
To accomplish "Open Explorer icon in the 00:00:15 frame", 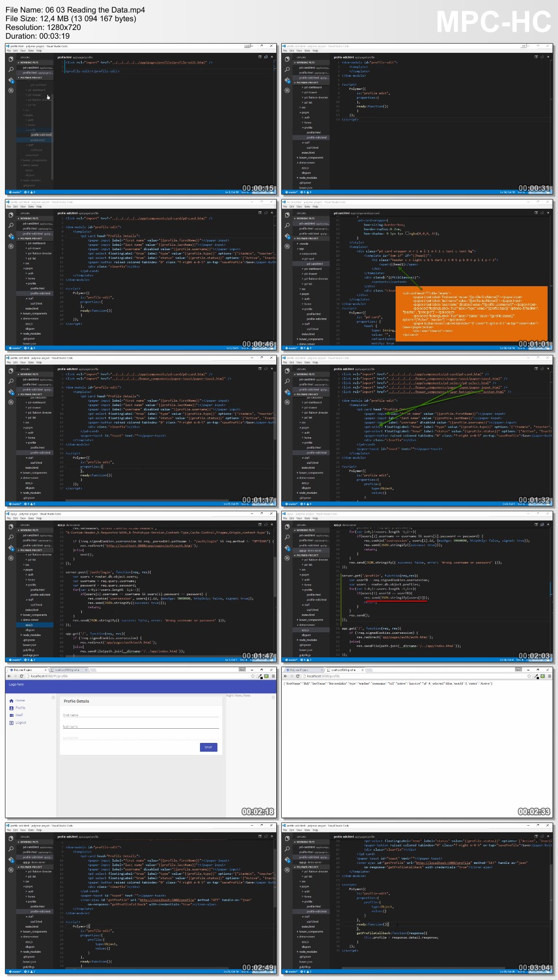I will [10, 59].
